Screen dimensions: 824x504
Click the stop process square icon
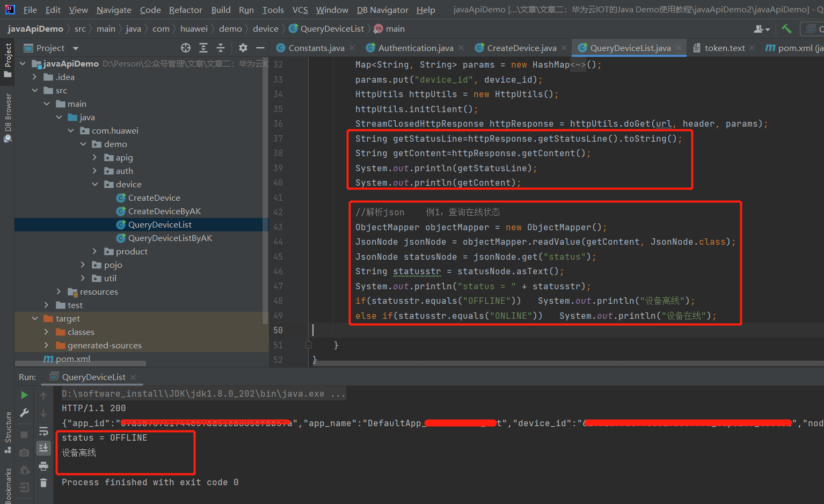click(24, 434)
